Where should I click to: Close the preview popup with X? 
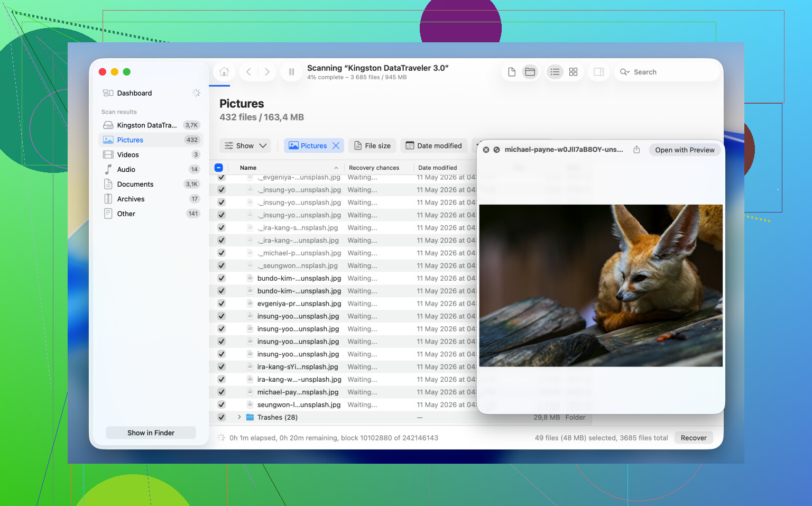pos(486,150)
